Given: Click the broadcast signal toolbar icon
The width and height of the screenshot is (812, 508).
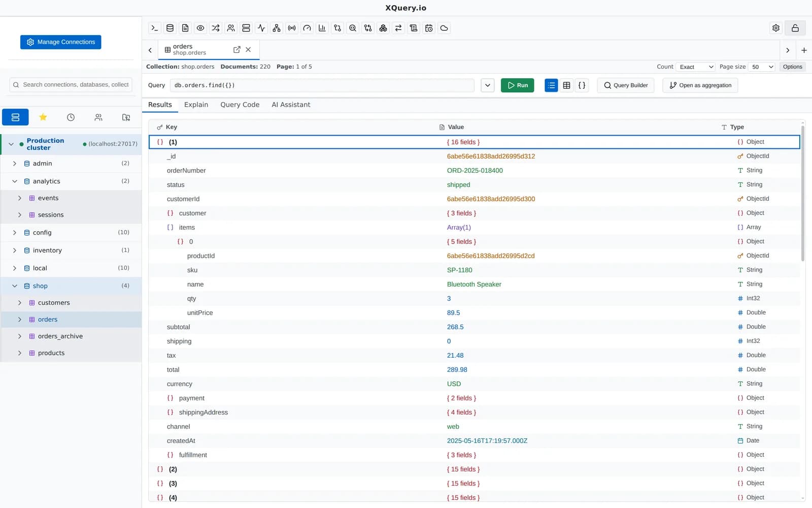Looking at the screenshot, I should [x=292, y=28].
